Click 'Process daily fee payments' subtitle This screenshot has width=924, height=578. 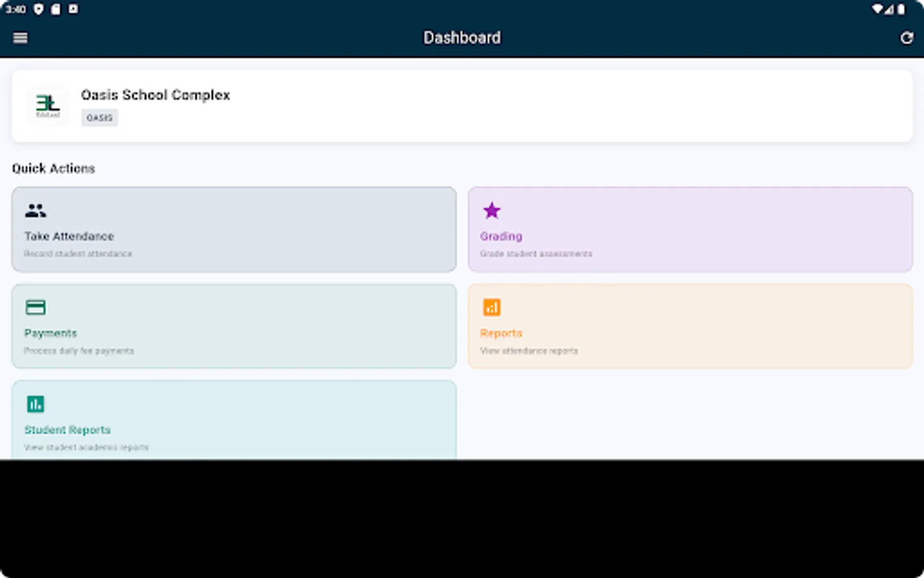79,351
